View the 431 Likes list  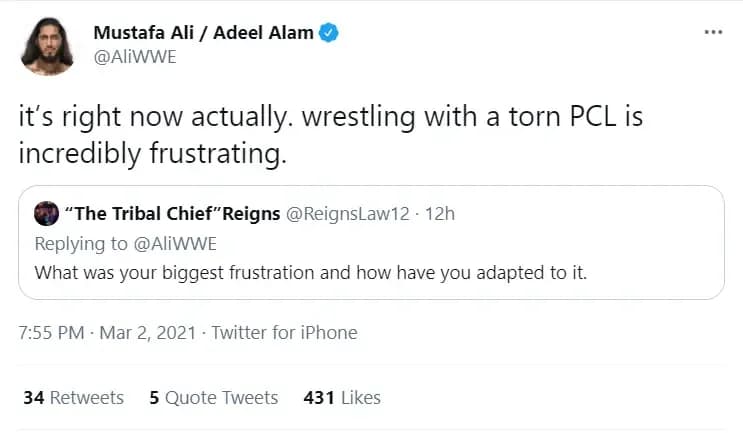click(x=341, y=398)
